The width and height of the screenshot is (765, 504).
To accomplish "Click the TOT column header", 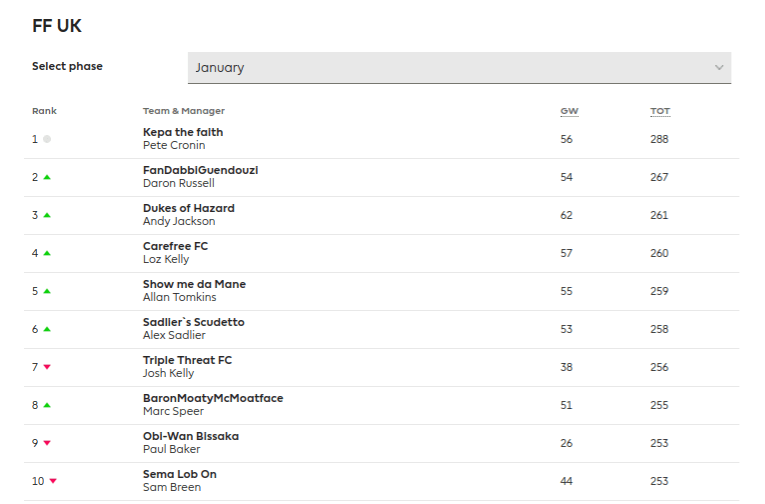I will 659,111.
